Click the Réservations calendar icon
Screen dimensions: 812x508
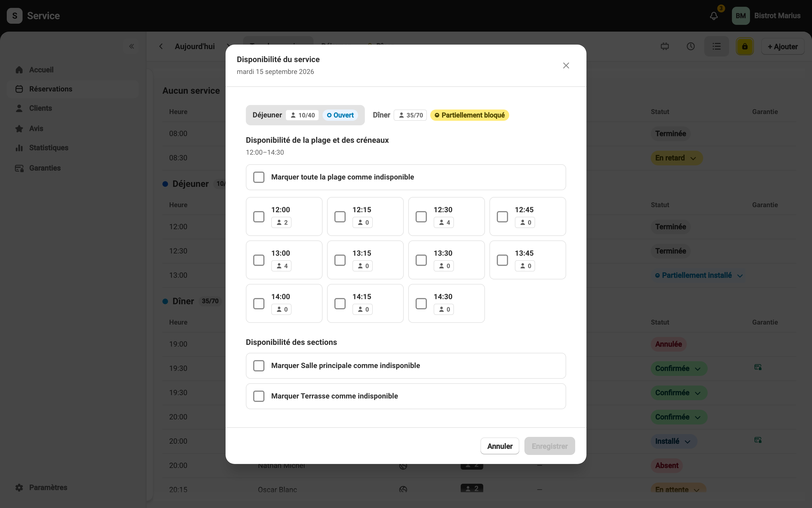(x=19, y=89)
